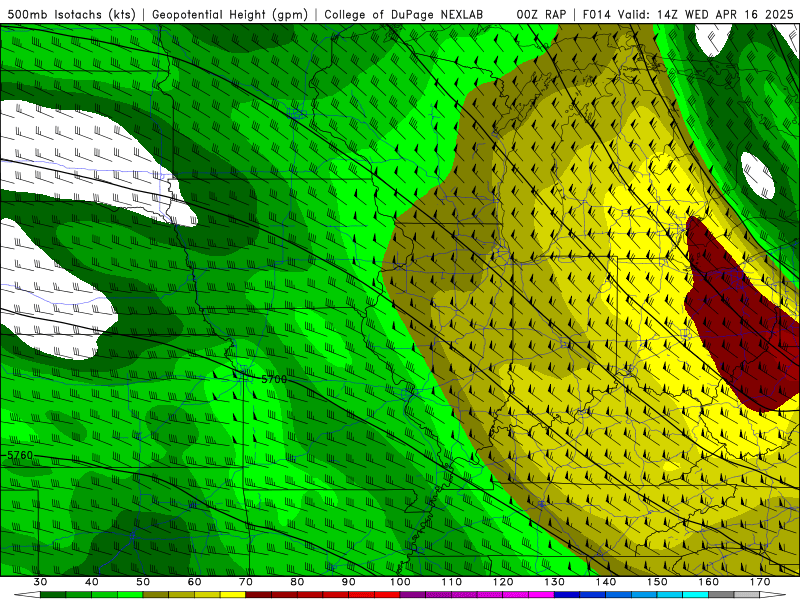
Task: Click the darkest green swatch starting the color bar
Action: [x=53, y=595]
